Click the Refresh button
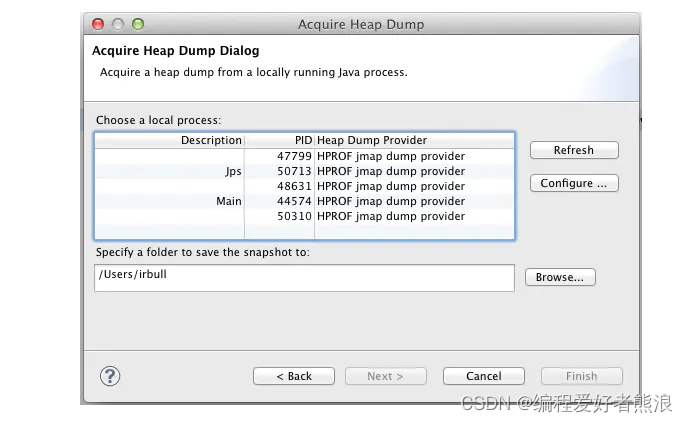 click(574, 150)
